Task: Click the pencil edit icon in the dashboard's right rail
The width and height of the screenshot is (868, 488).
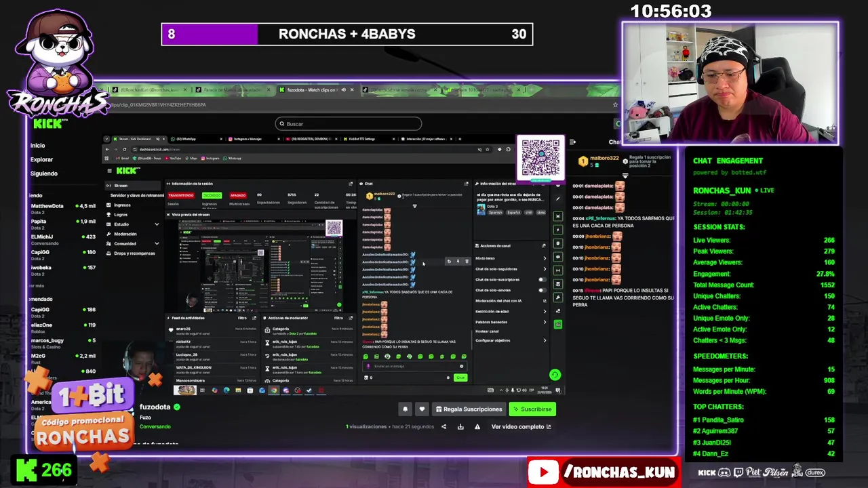Action: (557, 199)
